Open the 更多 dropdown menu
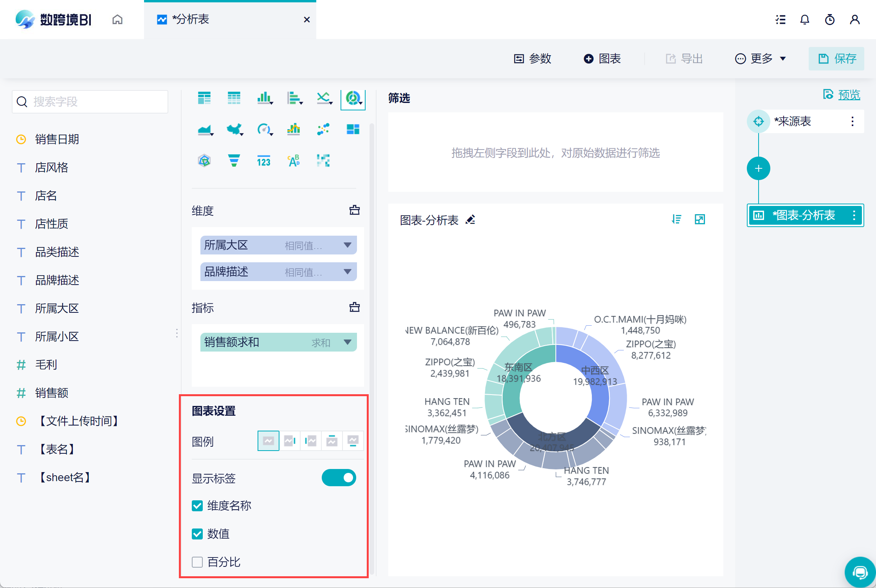Image resolution: width=876 pixels, height=588 pixels. tap(761, 59)
